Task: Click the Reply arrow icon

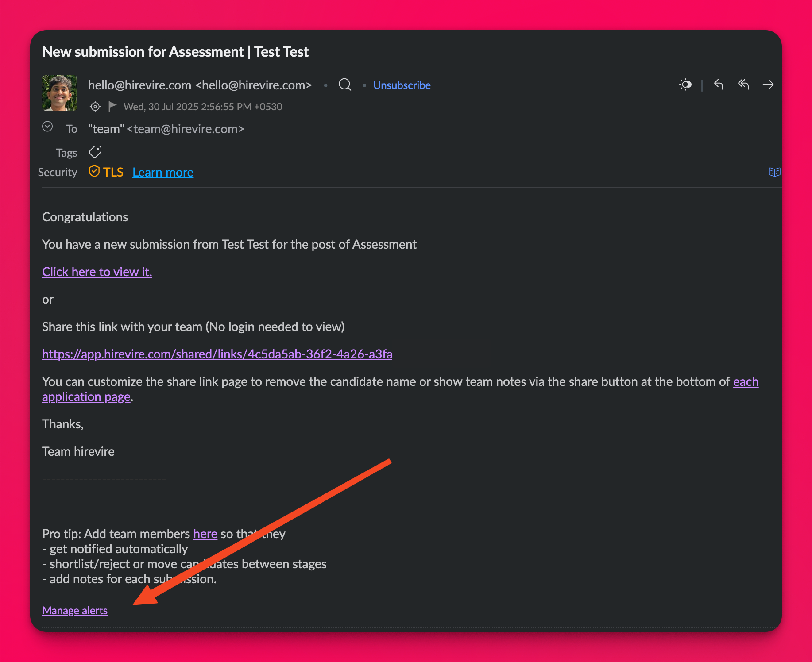Action: coord(719,85)
